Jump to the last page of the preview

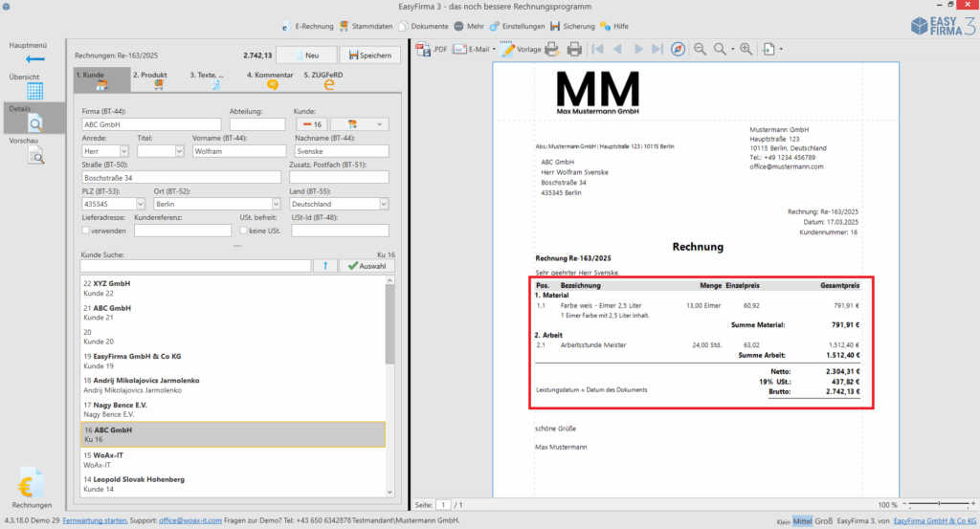pos(657,50)
